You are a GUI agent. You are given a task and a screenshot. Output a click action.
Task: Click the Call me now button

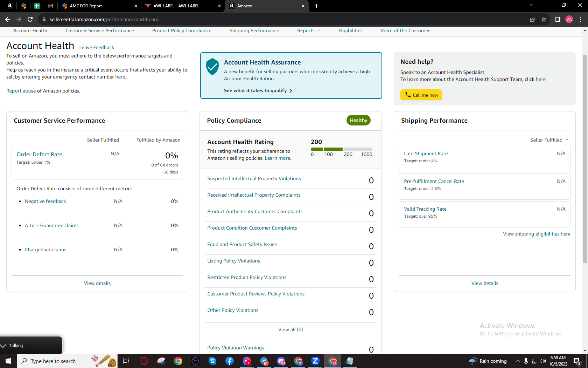click(x=421, y=95)
